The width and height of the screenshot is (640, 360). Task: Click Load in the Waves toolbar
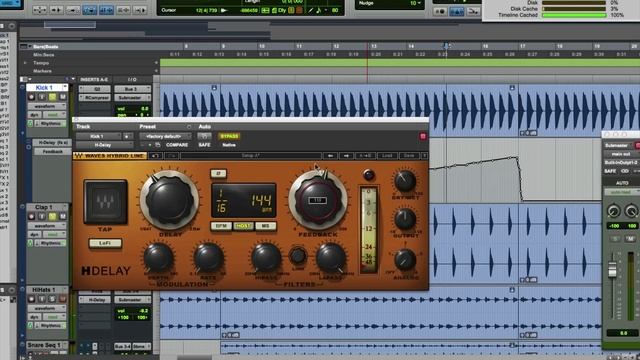click(387, 156)
